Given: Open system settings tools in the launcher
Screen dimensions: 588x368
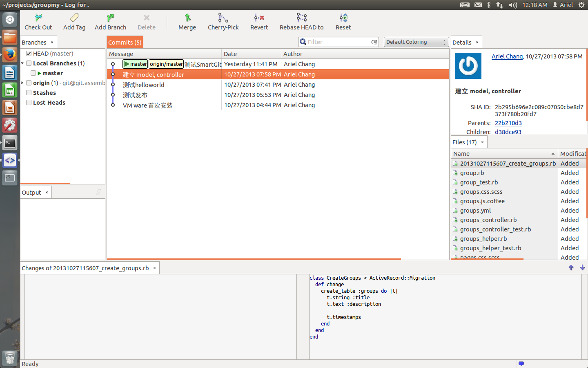Looking at the screenshot, I should (10, 125).
